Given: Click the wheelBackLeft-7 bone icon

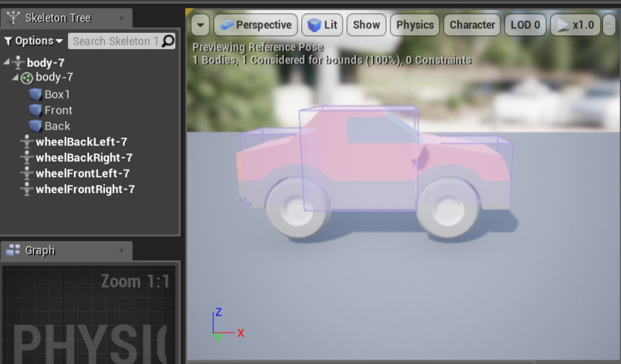Looking at the screenshot, I should click(26, 142).
